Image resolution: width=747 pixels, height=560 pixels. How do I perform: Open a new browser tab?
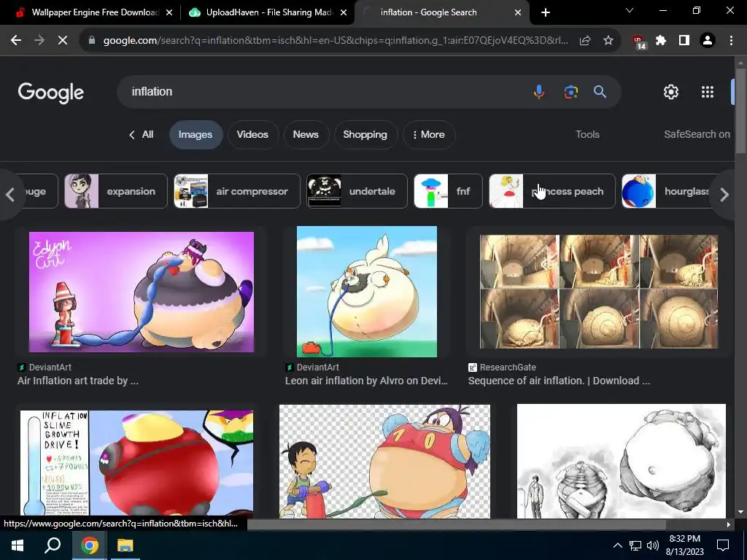point(546,12)
